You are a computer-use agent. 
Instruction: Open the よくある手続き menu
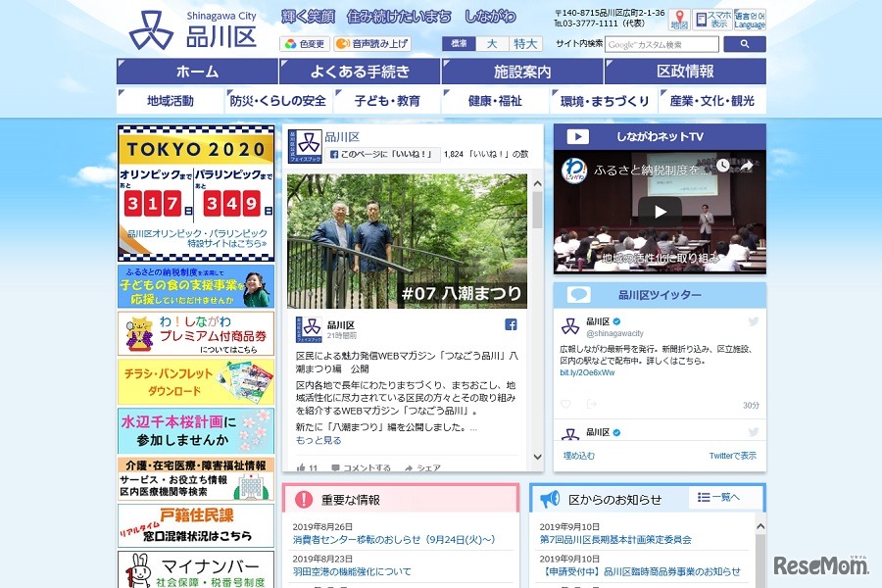358,71
